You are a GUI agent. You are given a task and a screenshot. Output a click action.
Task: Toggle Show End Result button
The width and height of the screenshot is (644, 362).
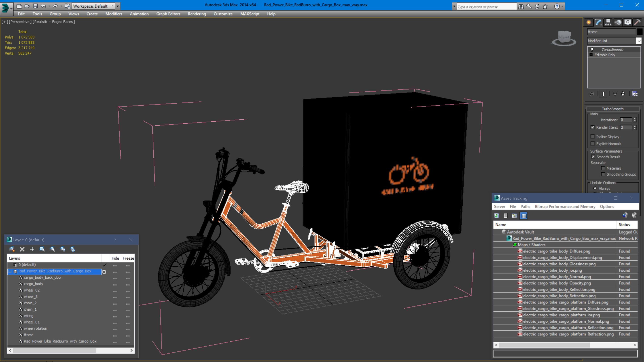coord(603,94)
